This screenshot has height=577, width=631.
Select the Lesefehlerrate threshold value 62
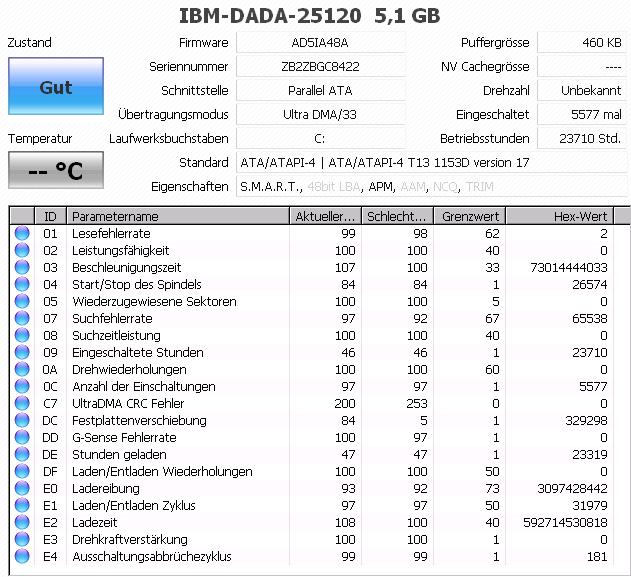point(492,233)
